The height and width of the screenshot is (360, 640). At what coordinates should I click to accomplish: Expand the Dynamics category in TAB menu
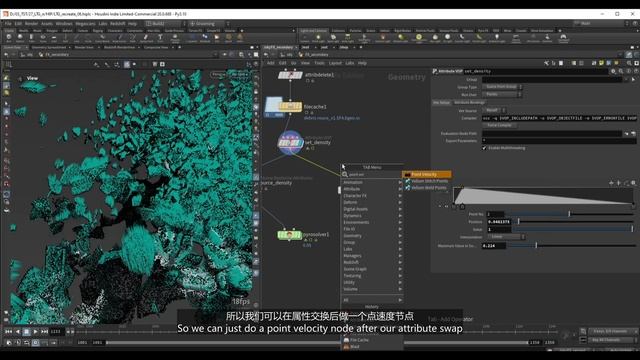click(372, 216)
